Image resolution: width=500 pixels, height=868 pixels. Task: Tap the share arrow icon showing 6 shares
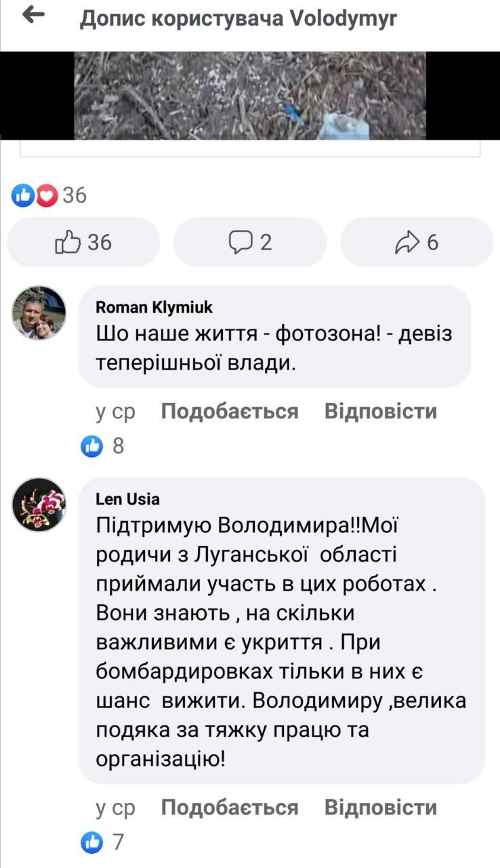point(416,242)
